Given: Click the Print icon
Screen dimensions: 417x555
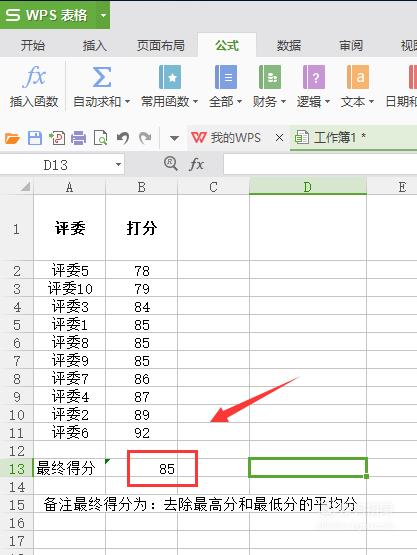Looking at the screenshot, I should pyautogui.click(x=79, y=138).
